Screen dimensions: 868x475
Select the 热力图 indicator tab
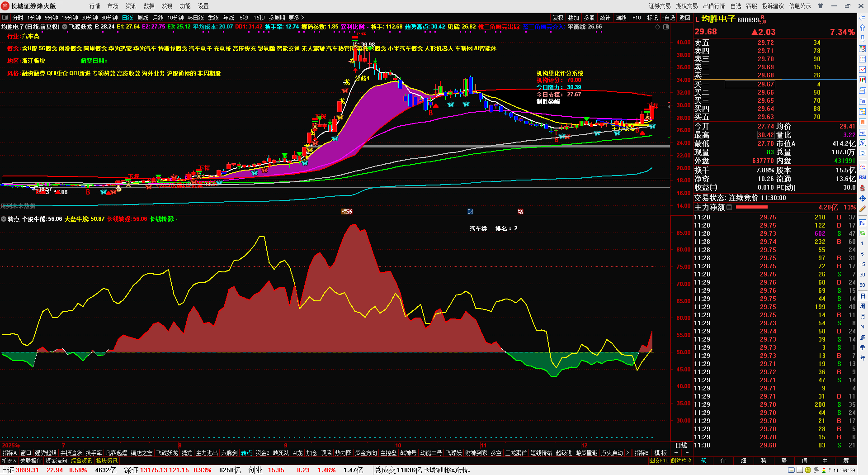pos(343,453)
